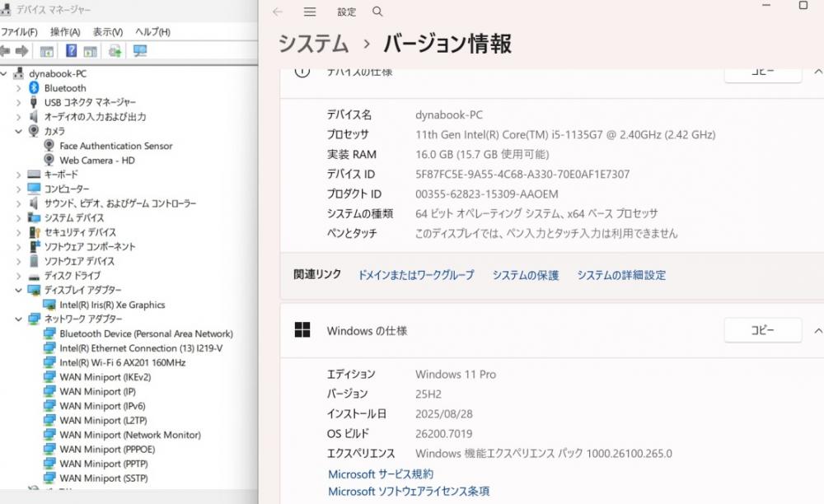
Task: Click the ディスク ドライブ category icon
Action: pos(34,277)
